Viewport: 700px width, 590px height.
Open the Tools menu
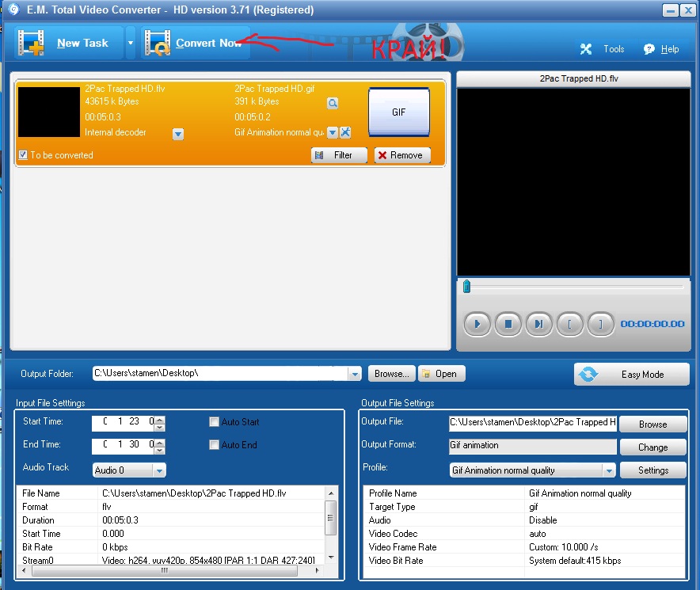click(614, 49)
